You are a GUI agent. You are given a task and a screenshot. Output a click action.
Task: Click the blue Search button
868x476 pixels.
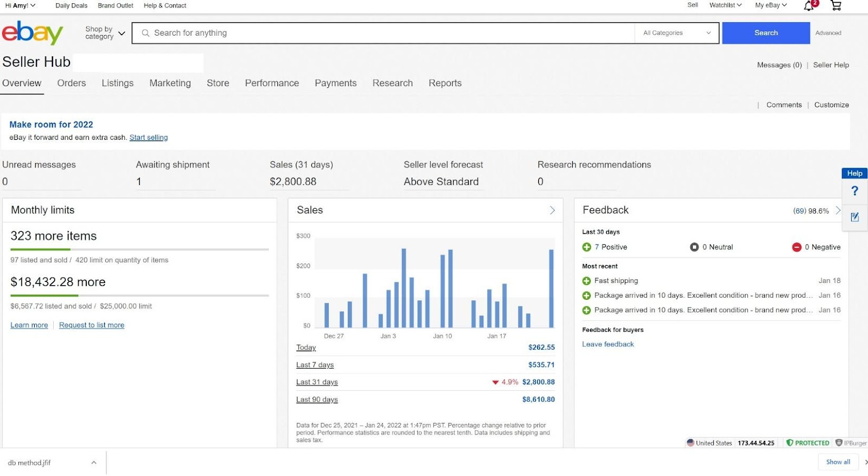click(x=765, y=33)
